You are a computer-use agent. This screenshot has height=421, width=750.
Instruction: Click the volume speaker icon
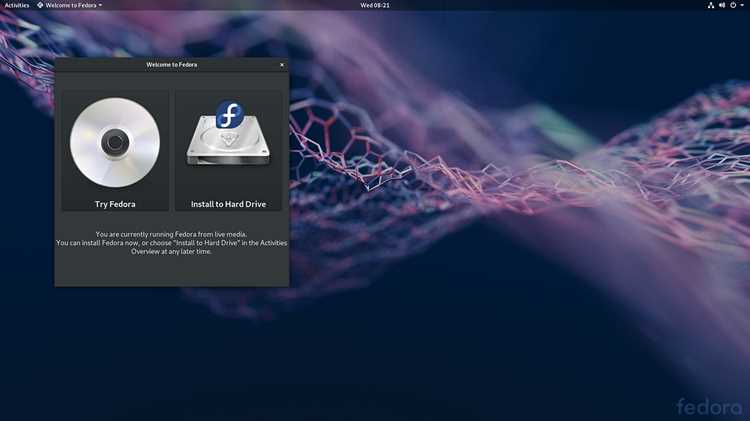tap(722, 5)
